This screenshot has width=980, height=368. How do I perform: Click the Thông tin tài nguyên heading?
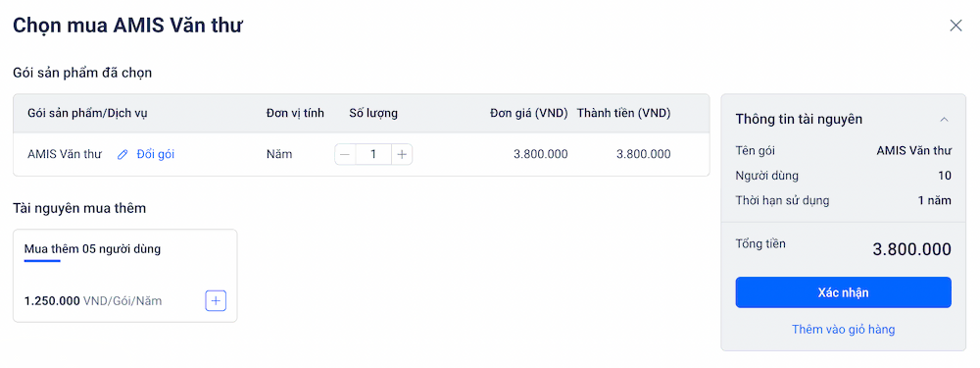pos(799,119)
